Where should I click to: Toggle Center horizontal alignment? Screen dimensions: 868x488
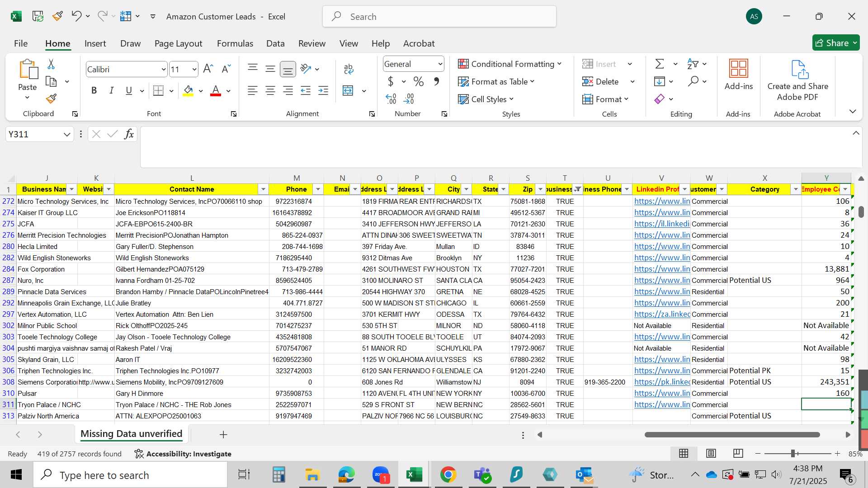[270, 90]
